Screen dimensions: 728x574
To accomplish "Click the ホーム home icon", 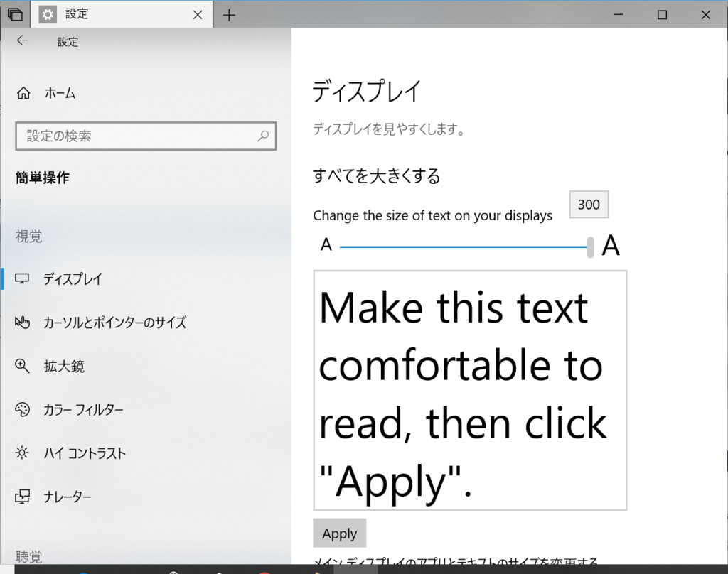I will coord(23,92).
